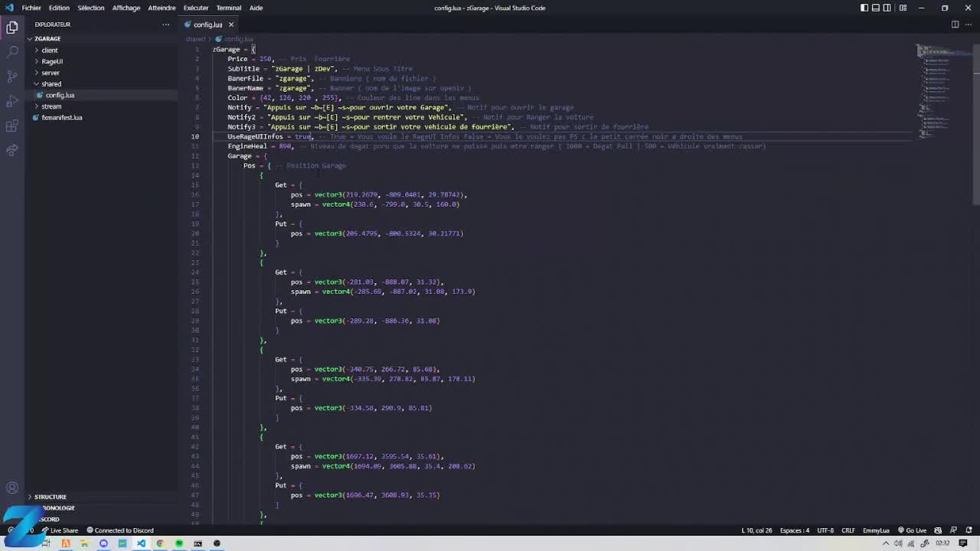Viewport: 980px width, 551px height.
Task: Click Connected to Discord in the status bar
Action: pos(121,530)
